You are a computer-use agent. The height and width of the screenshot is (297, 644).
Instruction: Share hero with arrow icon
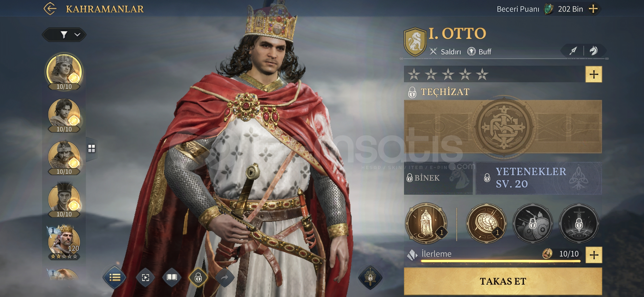225,278
